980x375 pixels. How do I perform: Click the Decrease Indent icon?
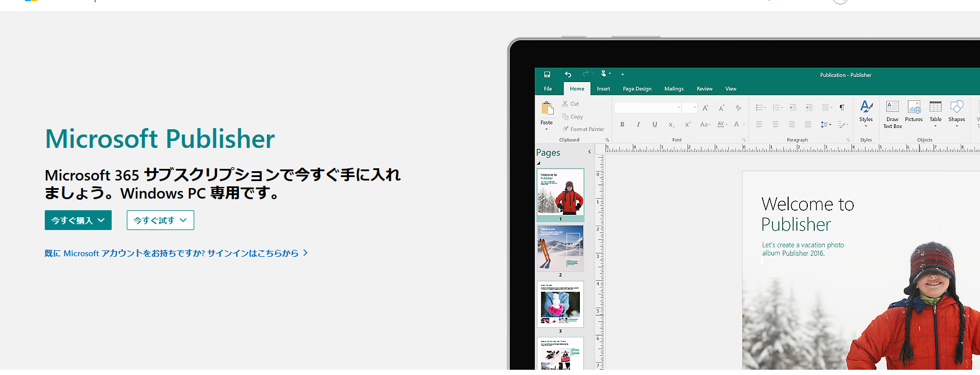point(793,108)
